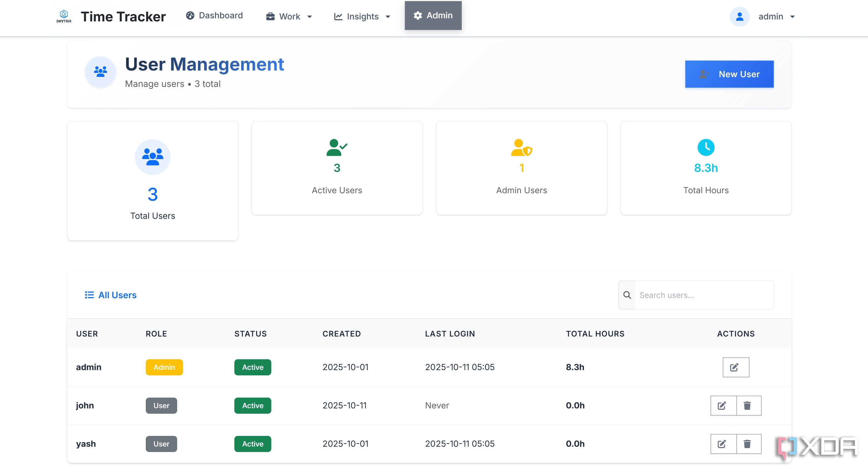This screenshot has width=868, height=472.
Task: Expand the Insights dropdown menu
Action: (362, 16)
